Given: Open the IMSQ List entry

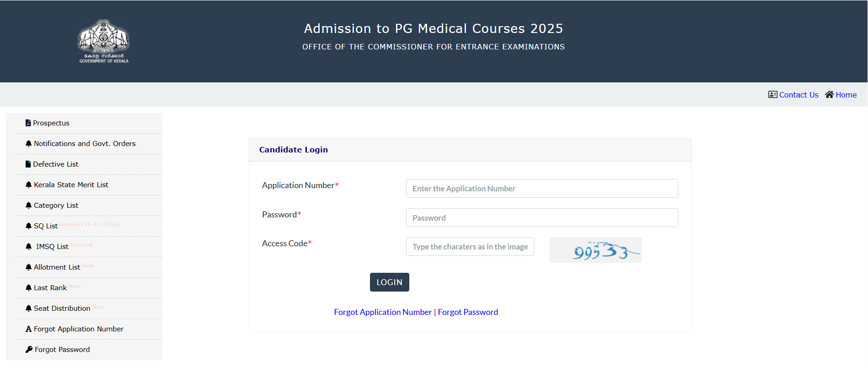Looking at the screenshot, I should click(x=51, y=246).
